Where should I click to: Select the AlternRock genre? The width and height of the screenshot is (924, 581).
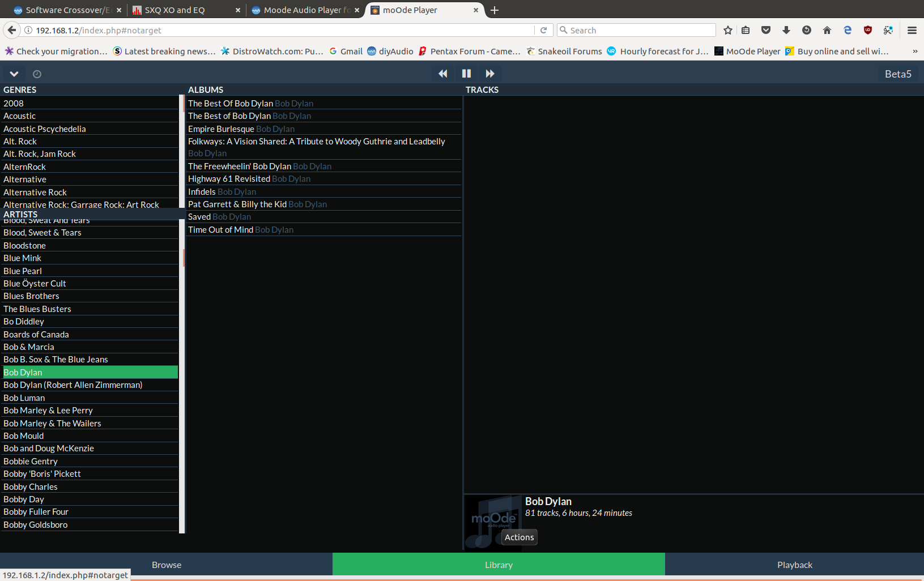91,166
